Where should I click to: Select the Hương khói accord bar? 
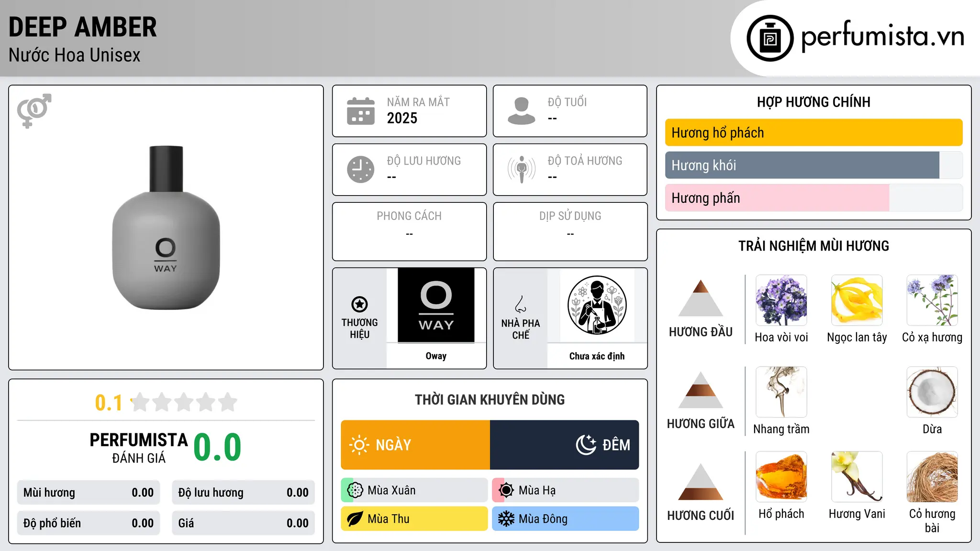click(814, 165)
